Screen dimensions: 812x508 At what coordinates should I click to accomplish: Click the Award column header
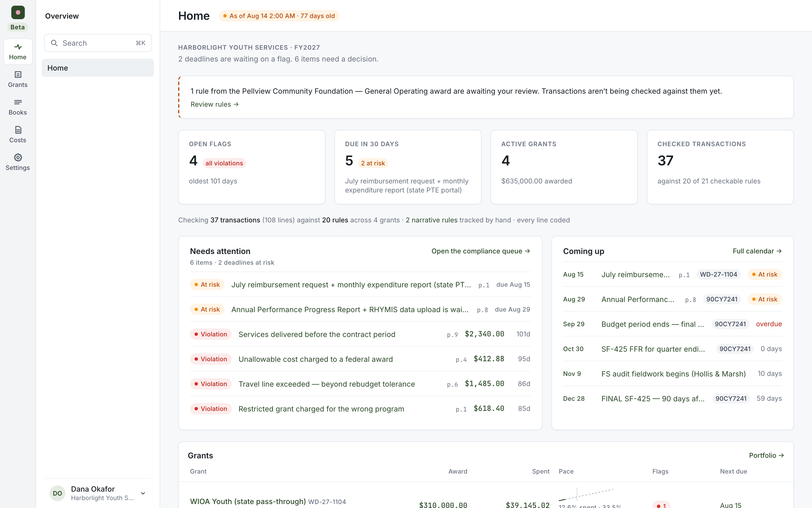[458, 471]
